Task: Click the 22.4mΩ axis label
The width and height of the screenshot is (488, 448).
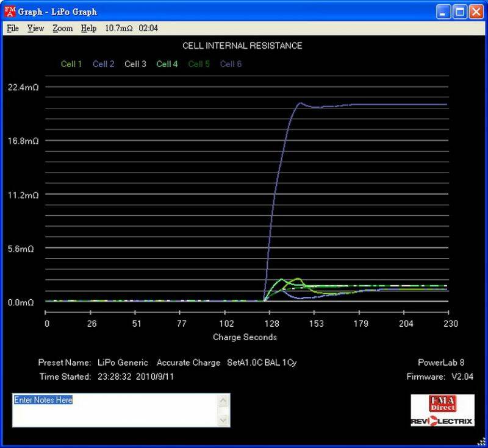Action: click(x=23, y=87)
